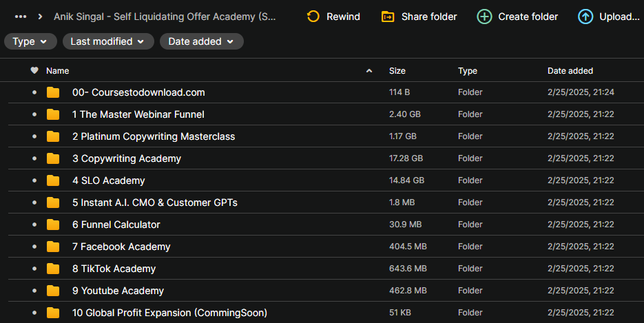Click the Name sort direction arrow
This screenshot has height=323, width=644.
coord(369,71)
